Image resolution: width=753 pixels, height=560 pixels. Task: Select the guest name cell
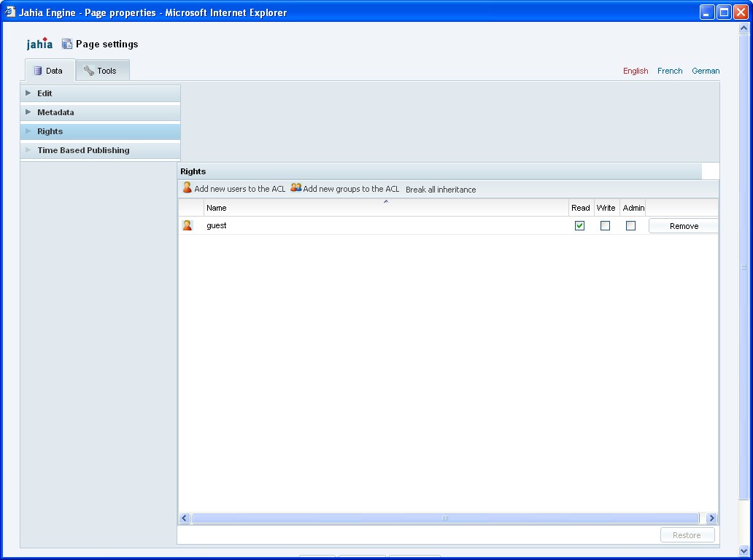pyautogui.click(x=386, y=225)
